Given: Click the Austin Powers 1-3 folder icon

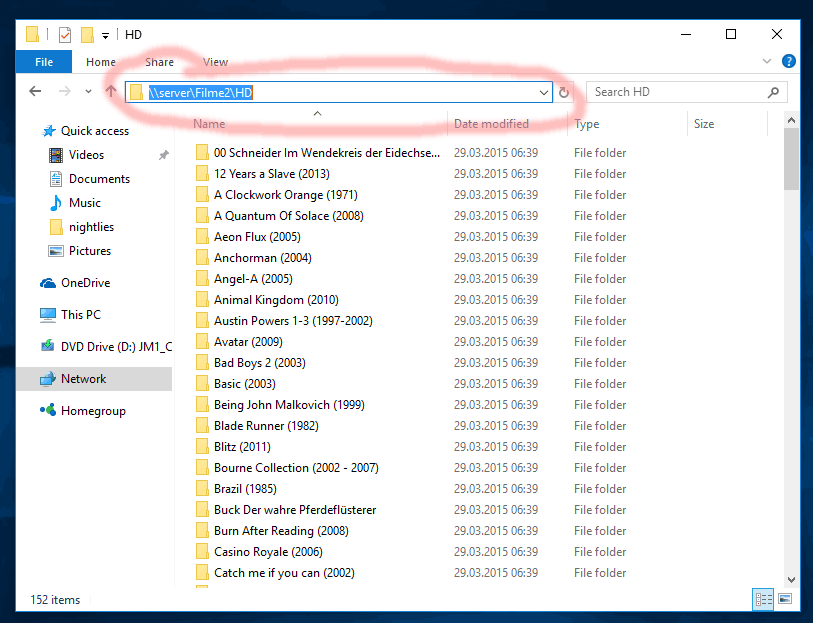Looking at the screenshot, I should click(202, 321).
